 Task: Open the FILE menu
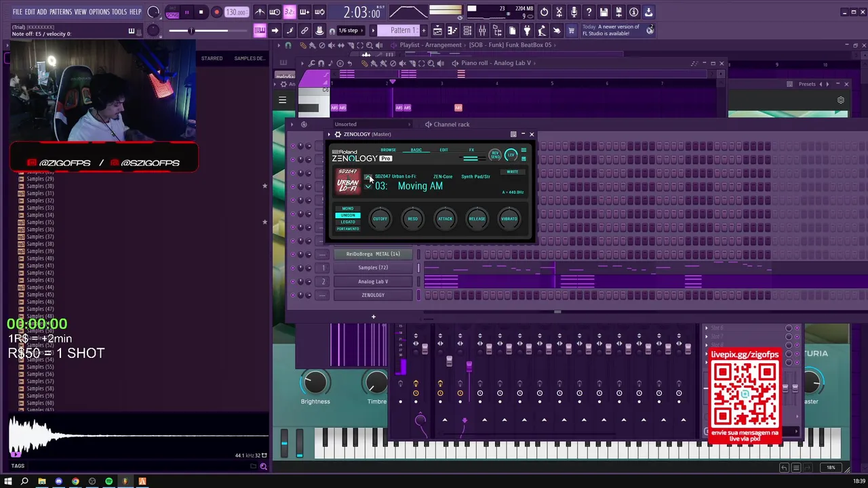pos(18,12)
